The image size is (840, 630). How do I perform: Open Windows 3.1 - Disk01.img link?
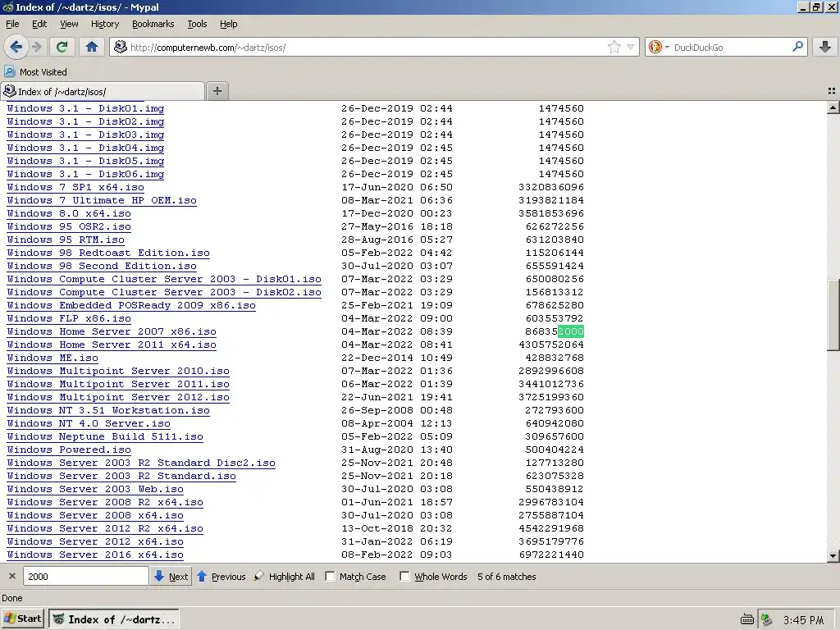point(85,108)
